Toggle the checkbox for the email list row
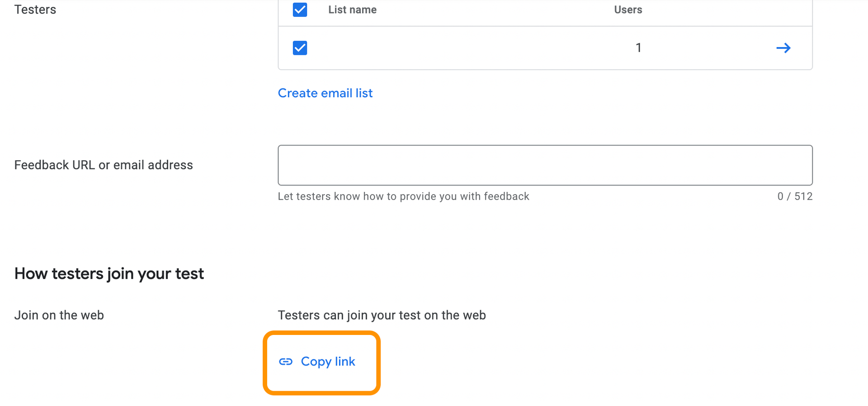Image resolution: width=868 pixels, height=406 pixels. pos(300,48)
